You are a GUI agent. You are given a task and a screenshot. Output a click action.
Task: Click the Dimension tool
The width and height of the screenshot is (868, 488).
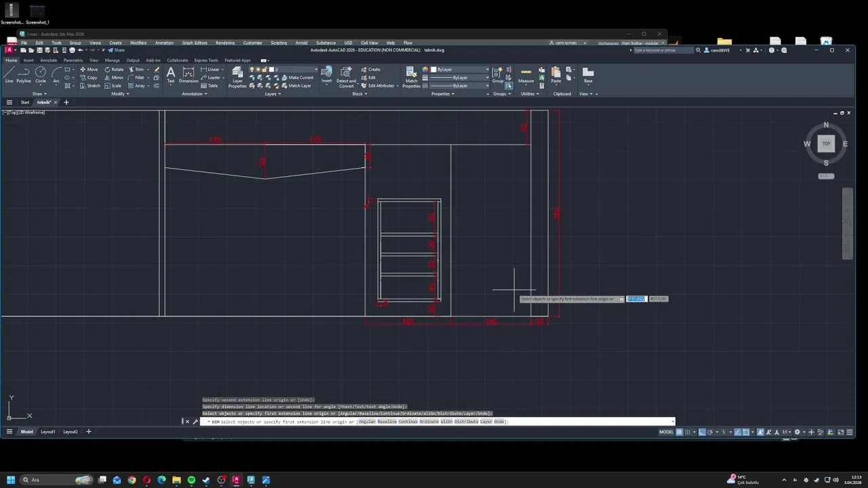coord(189,75)
